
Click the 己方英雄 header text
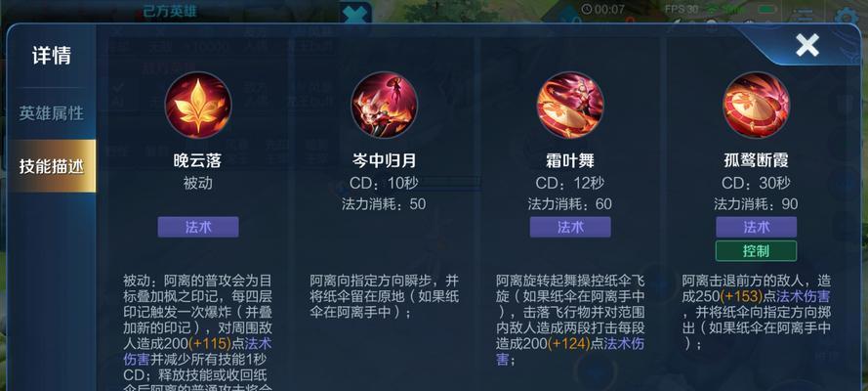(170, 12)
